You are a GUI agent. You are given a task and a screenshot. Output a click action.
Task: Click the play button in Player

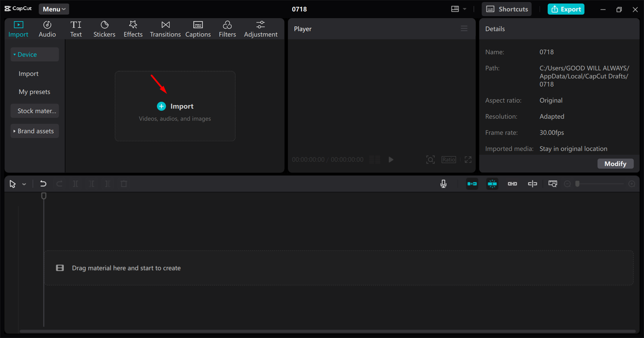click(x=391, y=160)
